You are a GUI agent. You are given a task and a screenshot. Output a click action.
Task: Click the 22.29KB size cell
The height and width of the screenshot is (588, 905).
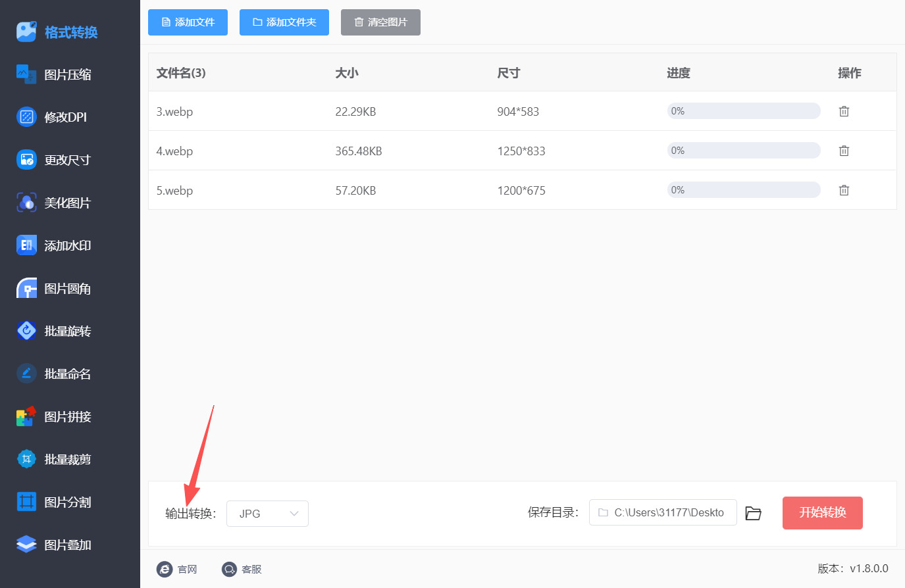click(x=355, y=112)
